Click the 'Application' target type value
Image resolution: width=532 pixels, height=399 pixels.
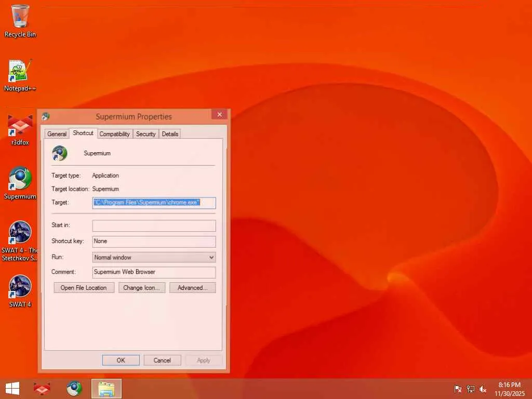click(105, 176)
